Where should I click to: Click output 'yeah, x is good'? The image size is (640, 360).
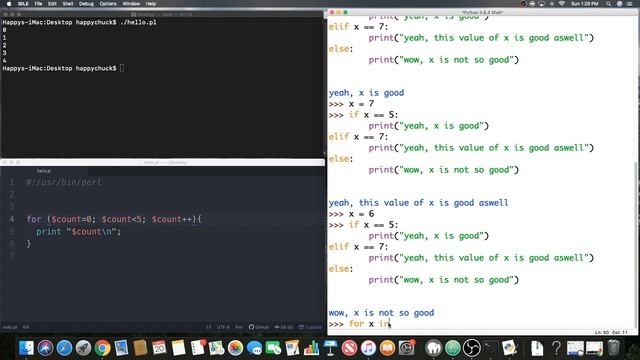(366, 93)
